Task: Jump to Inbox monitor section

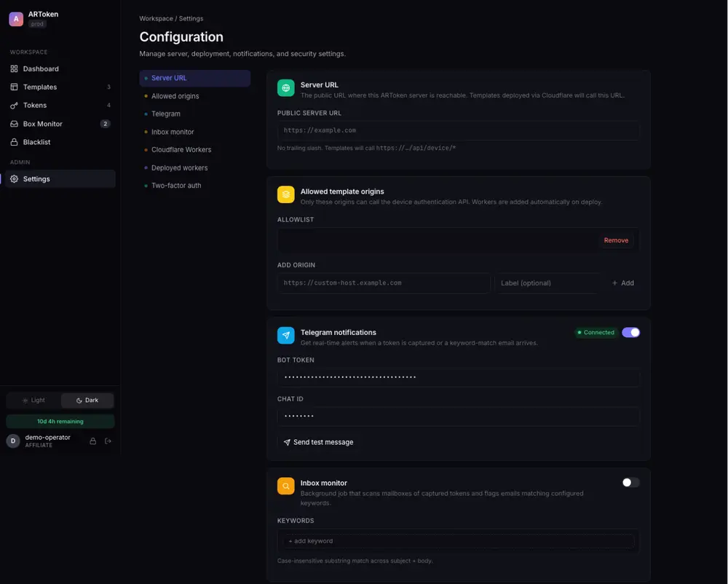Action: [194, 132]
